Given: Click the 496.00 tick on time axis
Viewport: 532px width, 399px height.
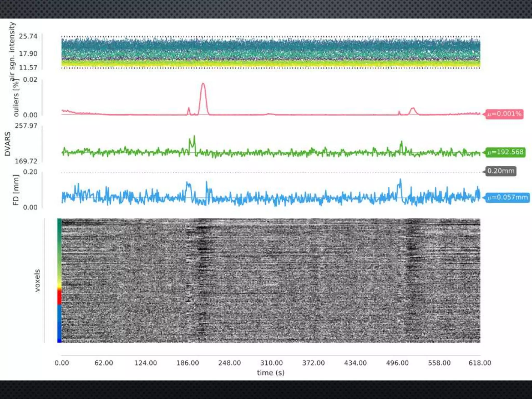Looking at the screenshot, I should pos(397,363).
